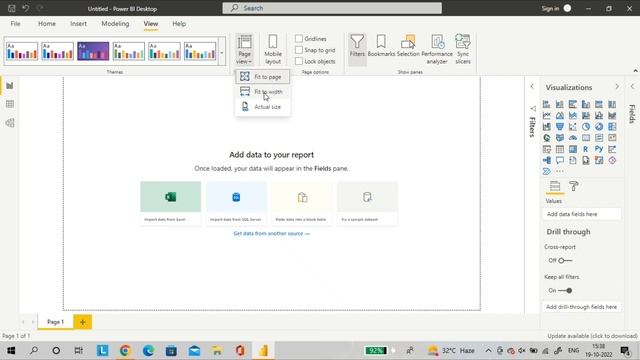640x360 pixels.
Task: Select the Python visual icon
Action: [599, 149]
